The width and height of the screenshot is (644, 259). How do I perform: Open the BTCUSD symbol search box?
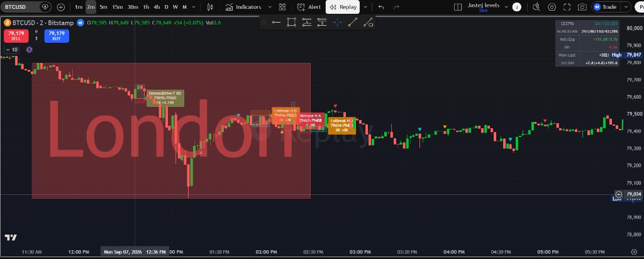tap(25, 7)
